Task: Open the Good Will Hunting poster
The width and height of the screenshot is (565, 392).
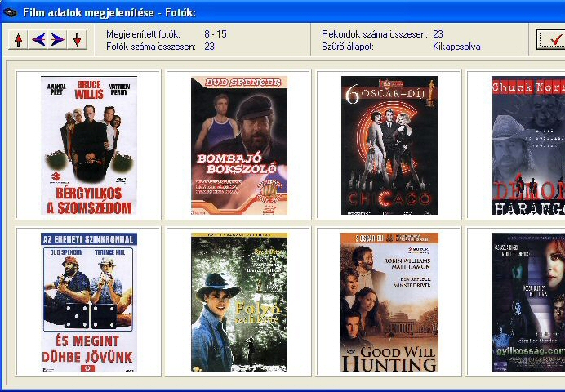Action: coord(389,302)
